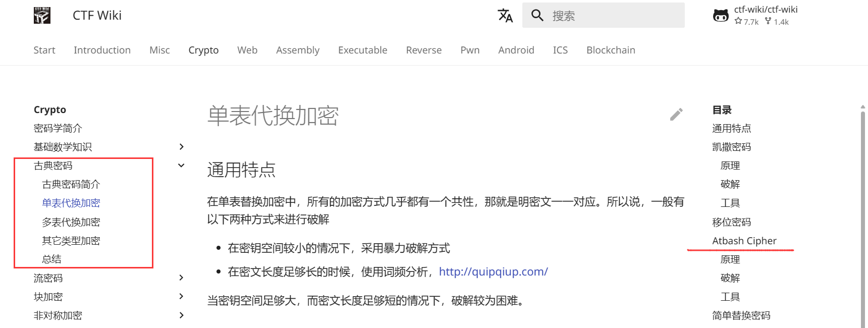This screenshot has height=328, width=868.
Task: Jump to 凯撒密码 in table of contents
Action: [731, 147]
